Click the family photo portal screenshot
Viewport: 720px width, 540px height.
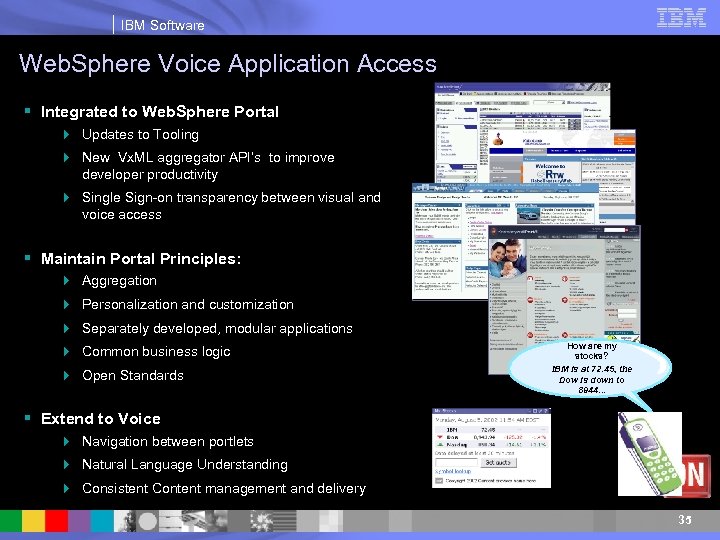(564, 298)
